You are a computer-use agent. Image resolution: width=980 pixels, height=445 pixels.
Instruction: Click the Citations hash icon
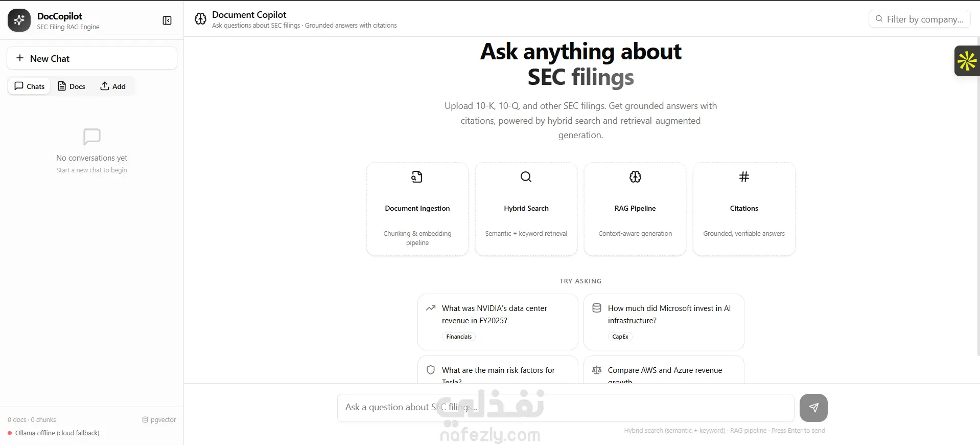point(744,177)
